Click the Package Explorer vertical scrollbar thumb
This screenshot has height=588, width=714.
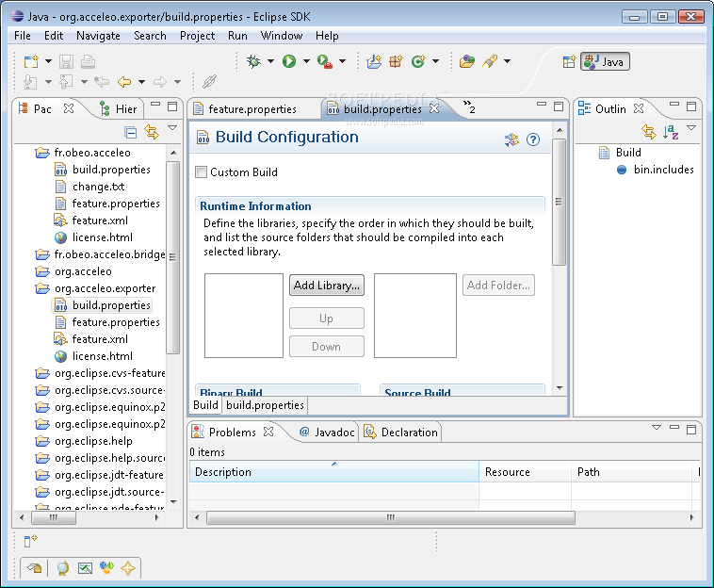[x=172, y=257]
